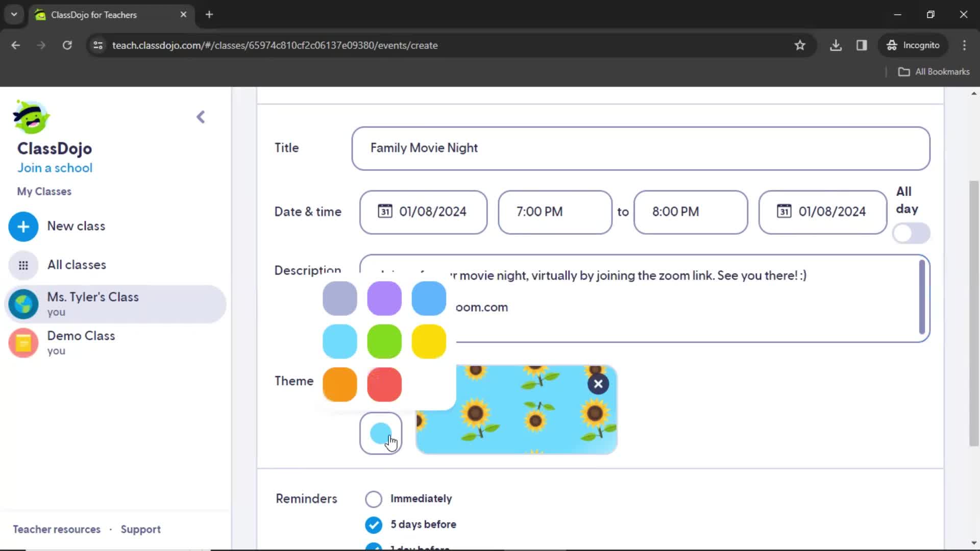Viewport: 980px width, 551px height.
Task: Pick the orange color swatch
Action: pos(340,384)
